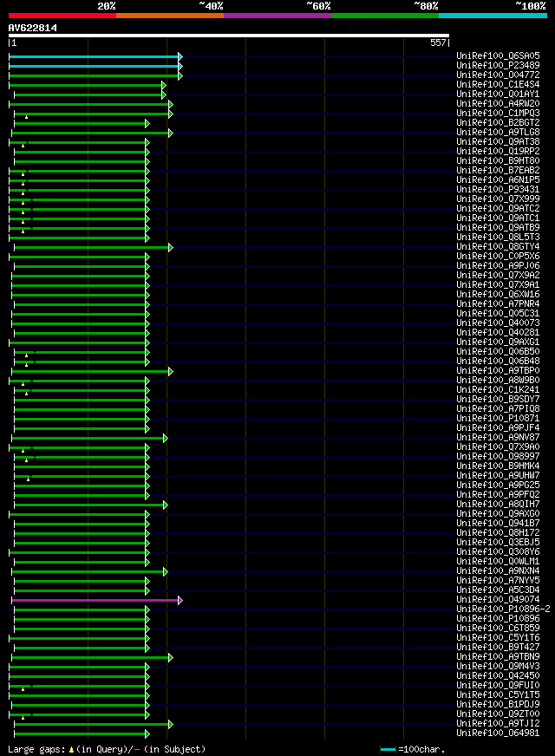555x756 pixels.
Task: Click the =100char. scale text
Action: tap(422, 749)
